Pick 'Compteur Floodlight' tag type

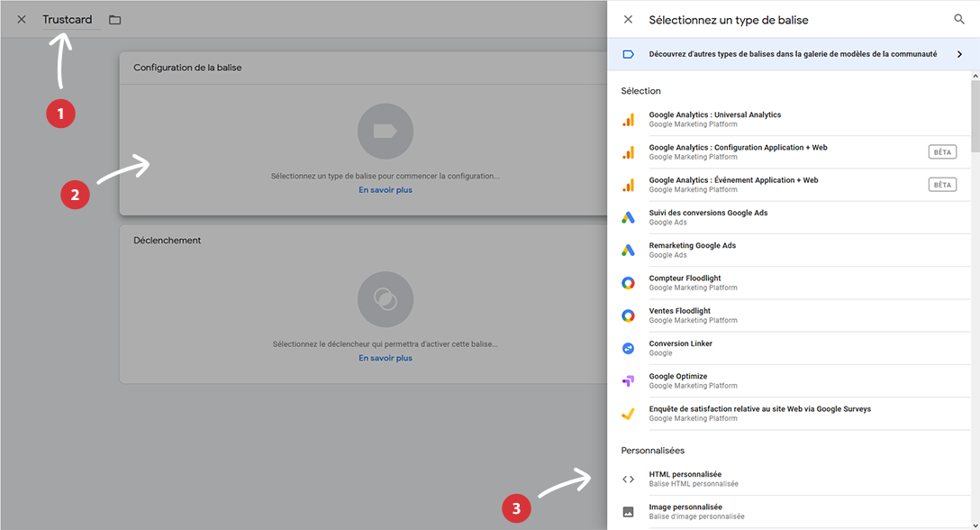789,283
